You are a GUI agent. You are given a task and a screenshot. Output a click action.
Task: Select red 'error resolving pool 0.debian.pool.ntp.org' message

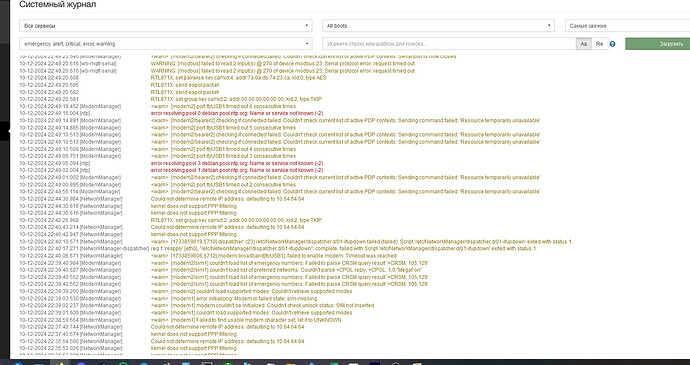[x=237, y=114]
